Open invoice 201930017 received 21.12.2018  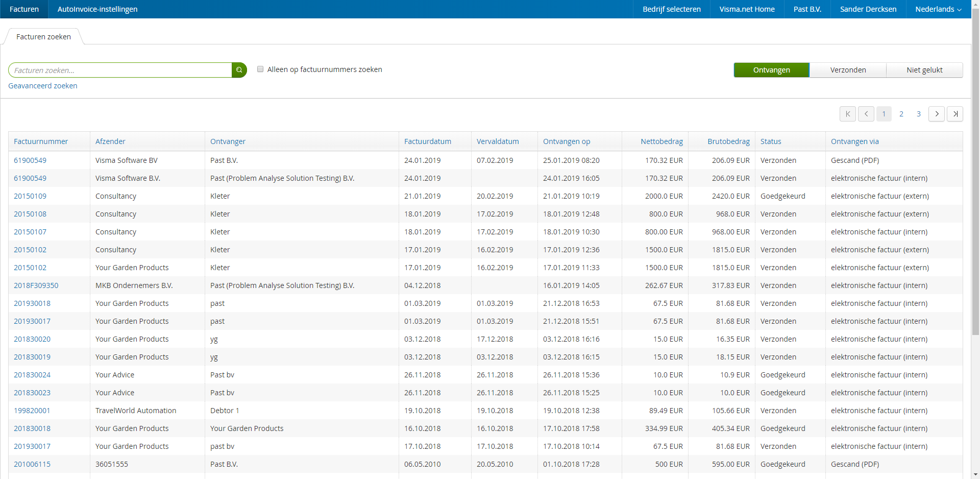pos(32,321)
